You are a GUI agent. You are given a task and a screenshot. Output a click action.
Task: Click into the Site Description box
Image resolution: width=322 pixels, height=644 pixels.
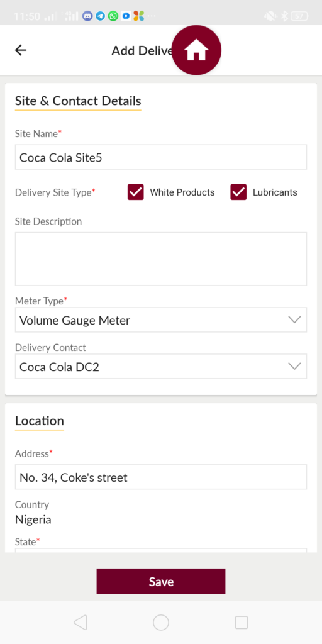click(161, 258)
